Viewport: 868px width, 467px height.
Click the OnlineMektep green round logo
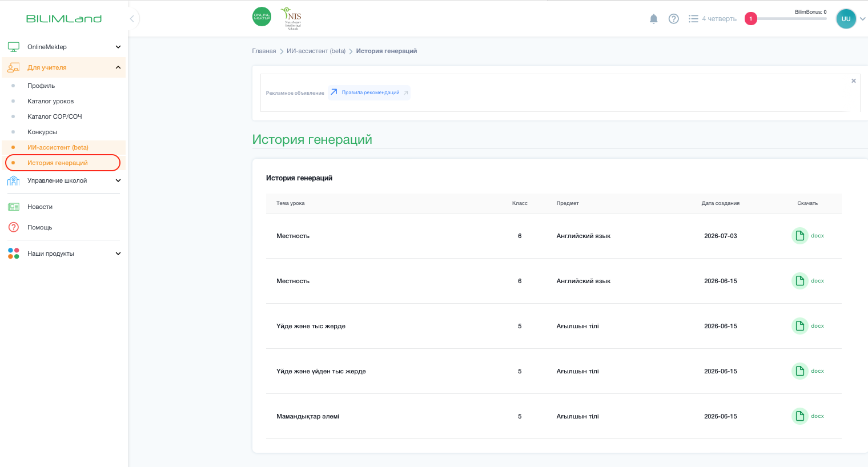pyautogui.click(x=262, y=17)
